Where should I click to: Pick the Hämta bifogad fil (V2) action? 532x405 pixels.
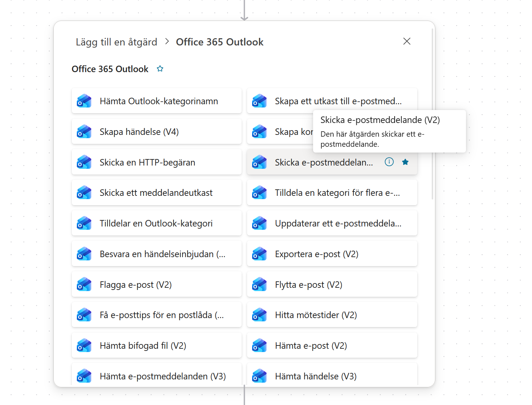coord(157,345)
